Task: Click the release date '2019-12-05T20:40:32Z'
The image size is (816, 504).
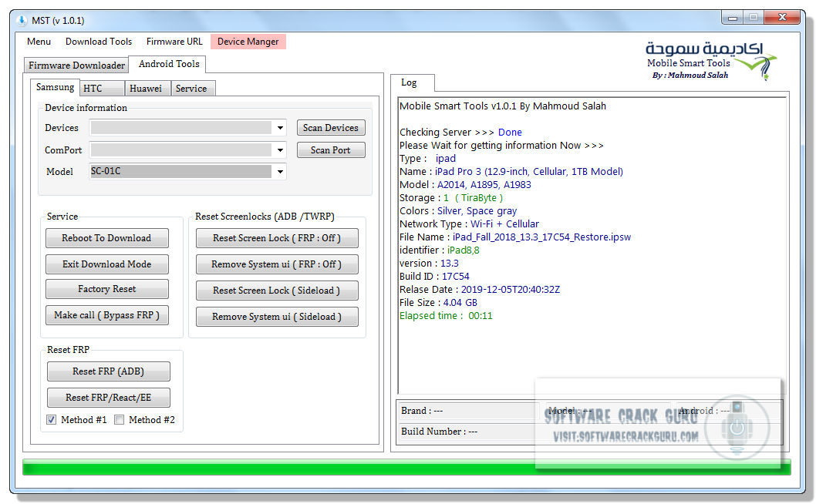Action: point(510,290)
